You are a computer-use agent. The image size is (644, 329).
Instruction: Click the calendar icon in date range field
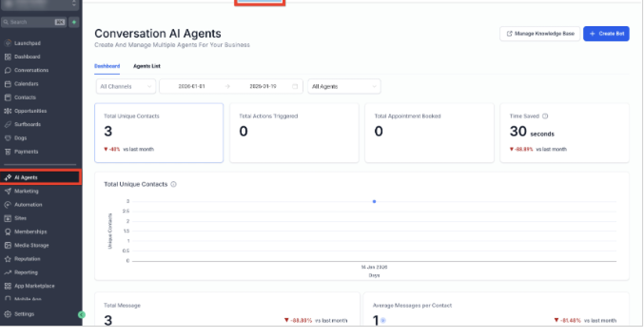[x=295, y=87]
